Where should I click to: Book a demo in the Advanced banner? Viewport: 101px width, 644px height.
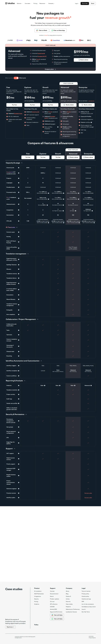coord(83,60)
